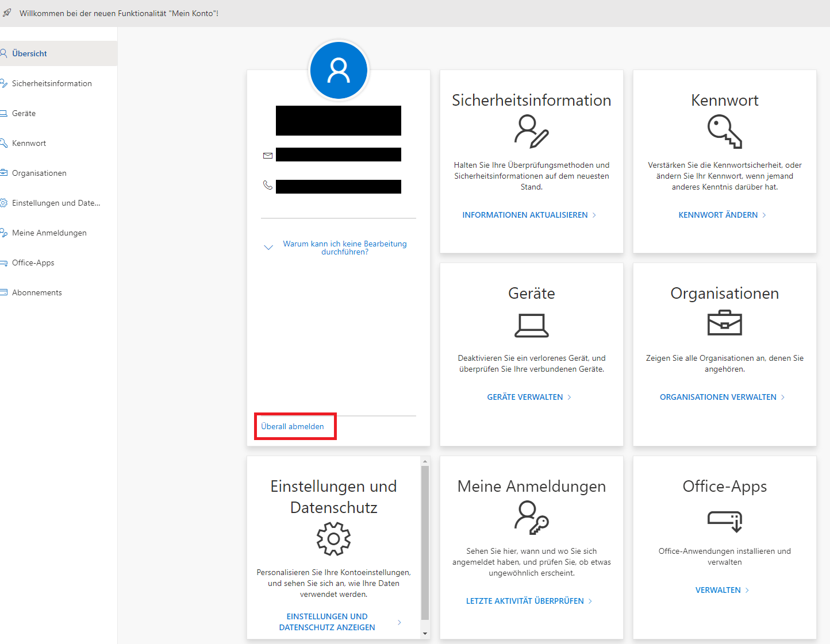Click ORGANISATIONEN VERWALTEN link
830x644 pixels.
pos(718,397)
